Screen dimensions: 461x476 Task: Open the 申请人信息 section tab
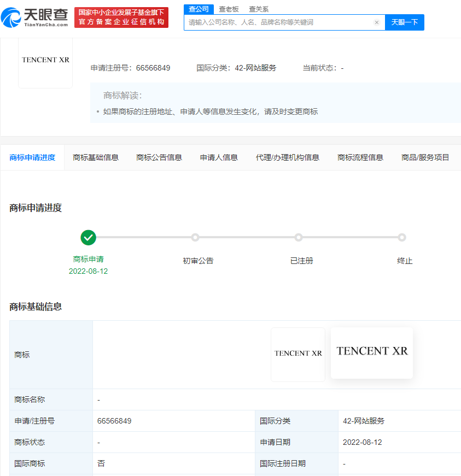click(218, 157)
